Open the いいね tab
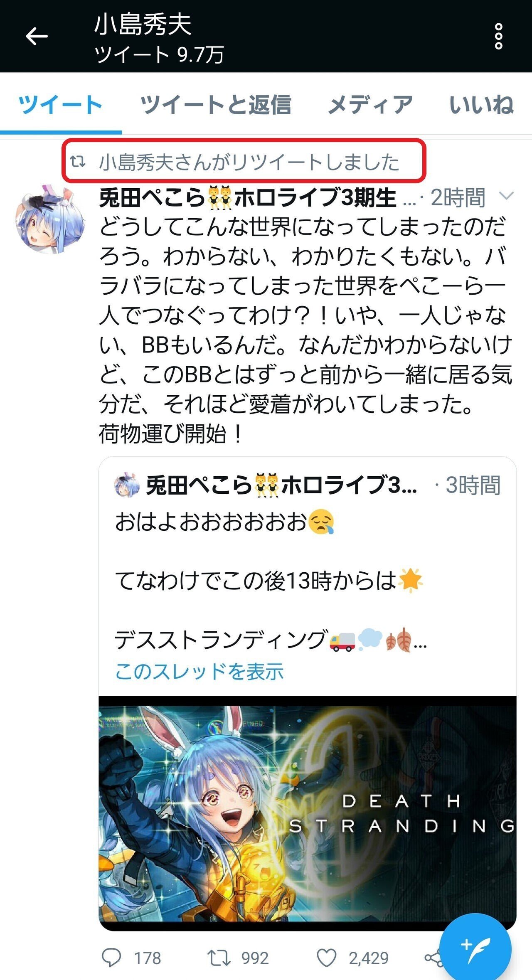532x980 pixels. (482, 104)
